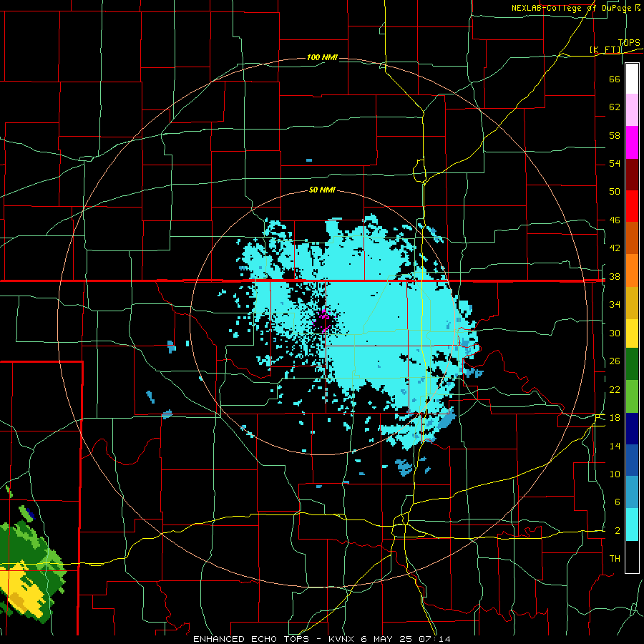This screenshot has width=644, height=644.
Task: Click the light orange legend swatch
Action: (x=632, y=270)
